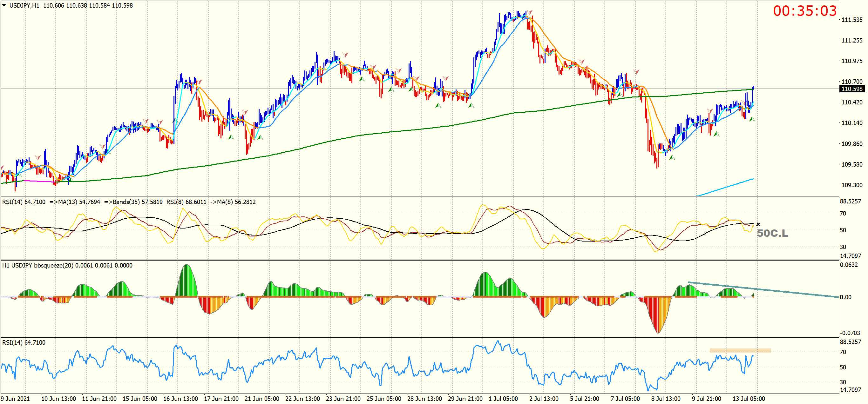The width and height of the screenshot is (868, 404).
Task: Click the RSI(8) 68.6011 text in indicator header
Action: coord(186,202)
